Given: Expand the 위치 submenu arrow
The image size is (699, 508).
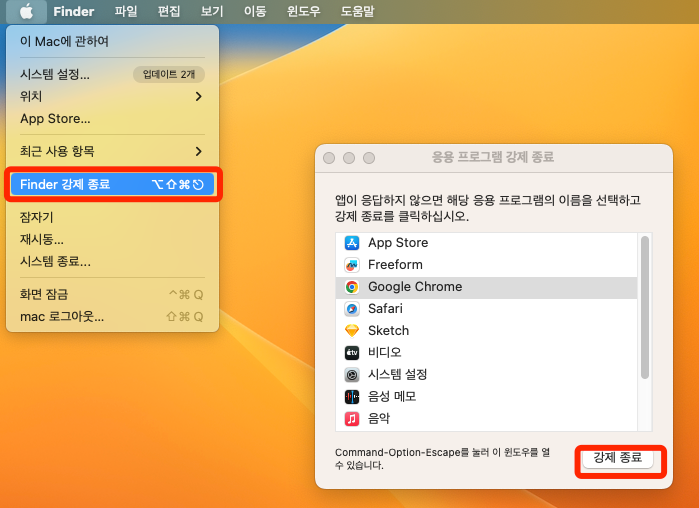Looking at the screenshot, I should (199, 96).
